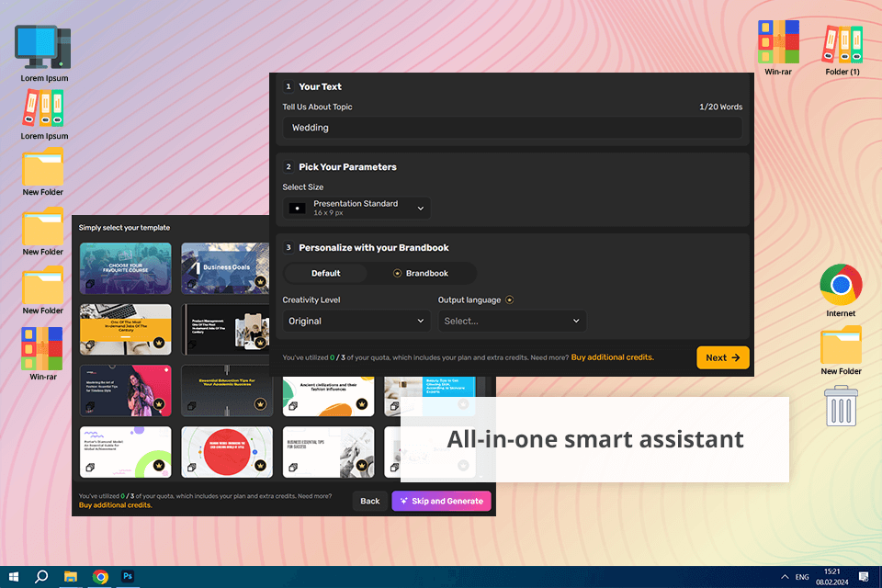
Task: Open ENG language switcher in tray
Action: (x=802, y=577)
